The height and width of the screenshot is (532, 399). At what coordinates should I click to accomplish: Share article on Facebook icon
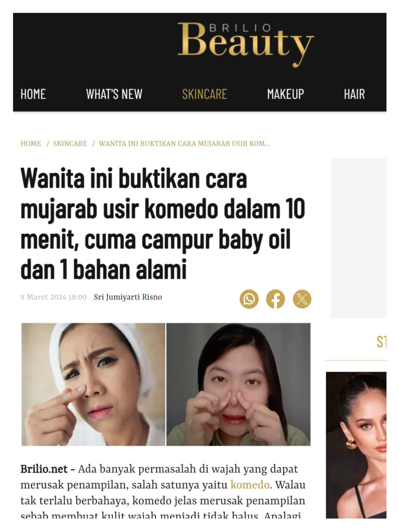(x=275, y=299)
